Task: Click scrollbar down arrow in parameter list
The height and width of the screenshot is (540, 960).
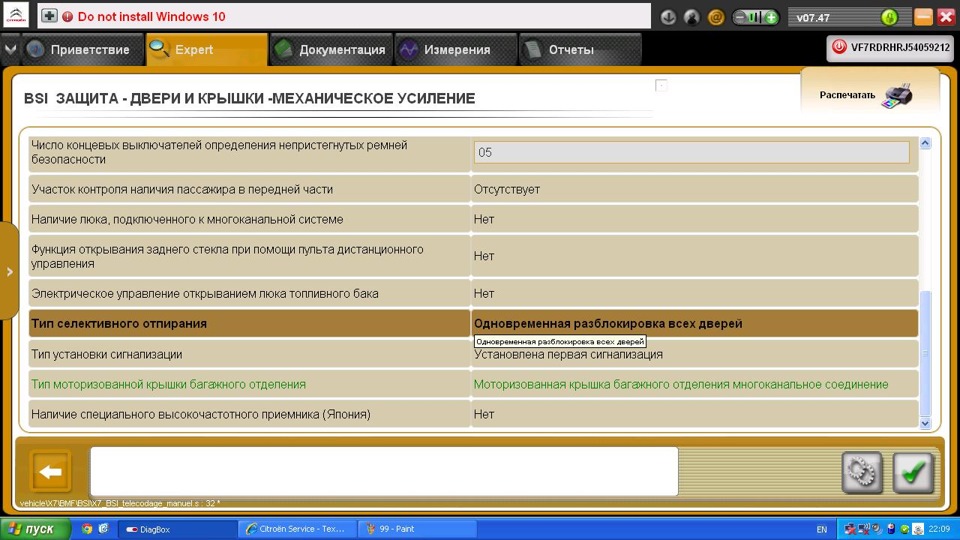Action: pos(925,423)
